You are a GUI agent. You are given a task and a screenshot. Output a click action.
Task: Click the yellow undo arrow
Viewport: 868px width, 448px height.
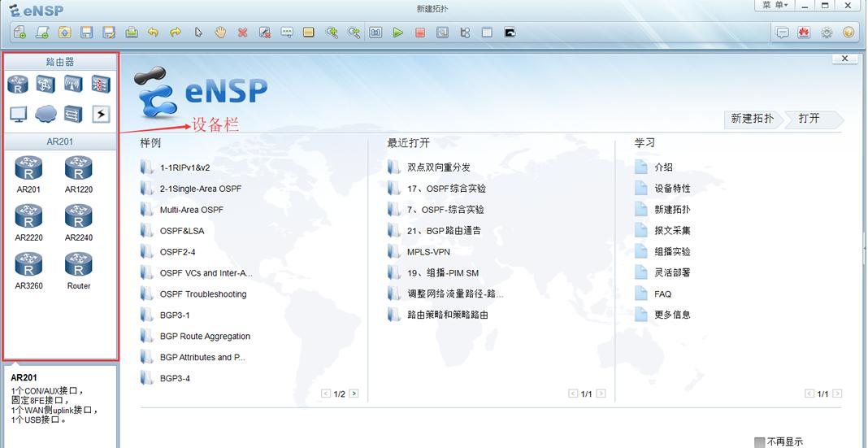[x=154, y=33]
